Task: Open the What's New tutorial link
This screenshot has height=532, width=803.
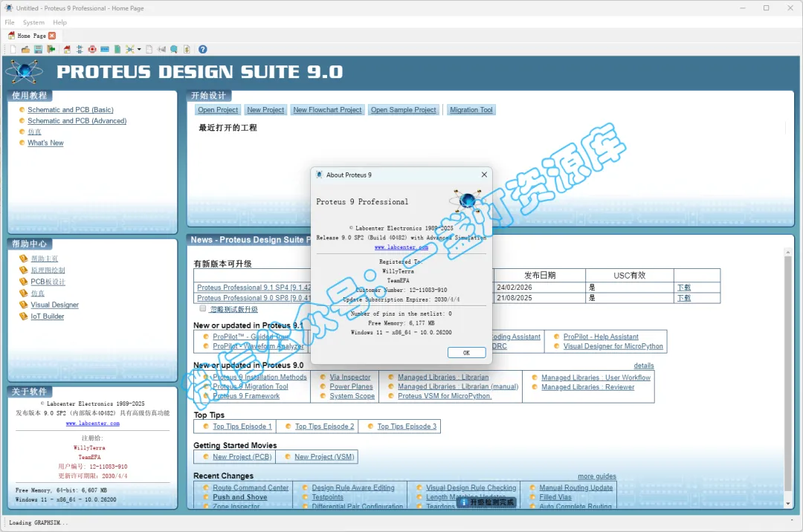Action: coord(45,143)
